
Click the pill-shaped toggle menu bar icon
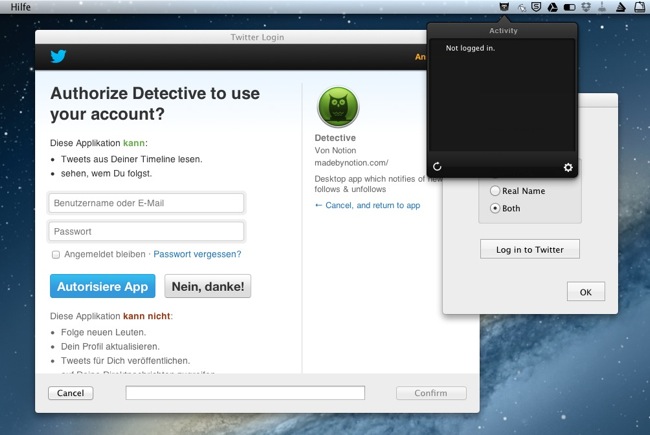coord(570,7)
